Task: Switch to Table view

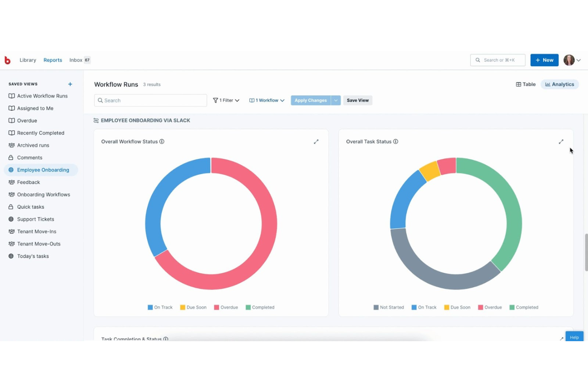Action: [526, 84]
